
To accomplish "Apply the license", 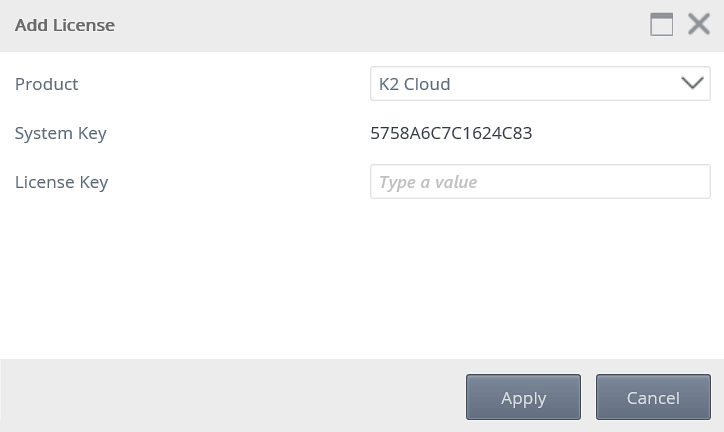I will pyautogui.click(x=523, y=398).
